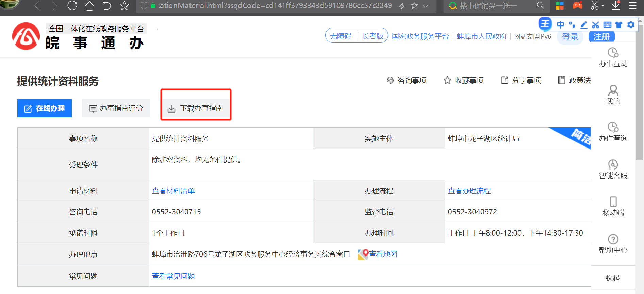Open 无障碍 accessibility mode
644x294 pixels.
341,36
